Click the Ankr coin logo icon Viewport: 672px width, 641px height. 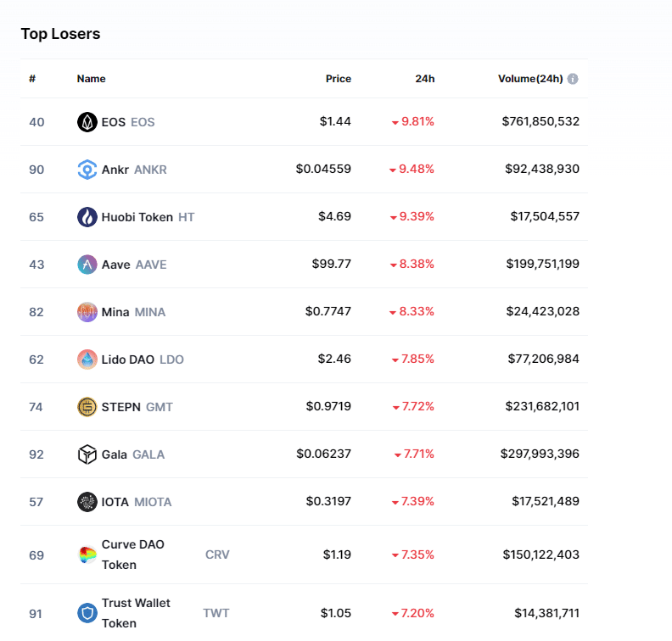[x=87, y=170]
